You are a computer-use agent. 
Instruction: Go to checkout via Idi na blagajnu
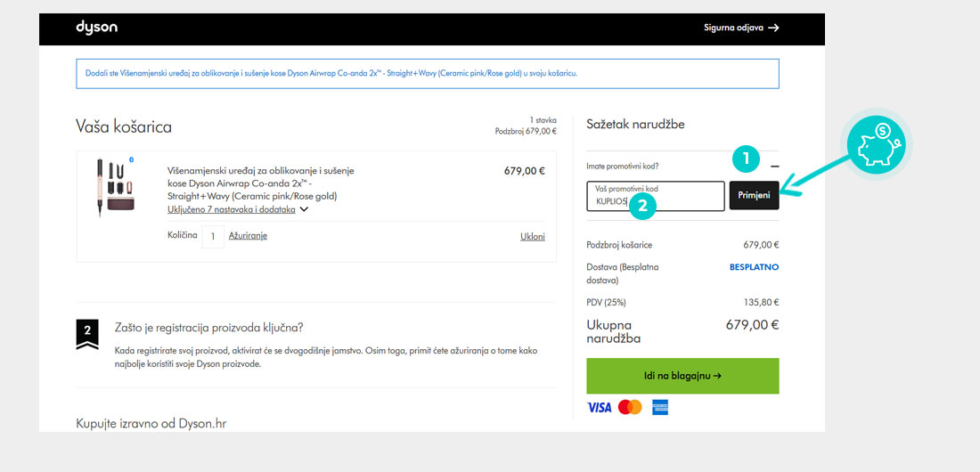click(682, 376)
